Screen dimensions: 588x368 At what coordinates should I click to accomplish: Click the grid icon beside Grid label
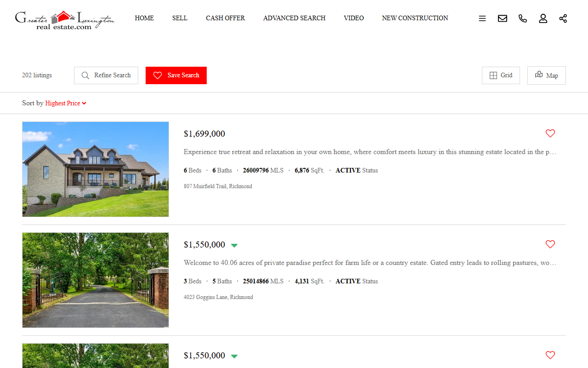pyautogui.click(x=493, y=75)
